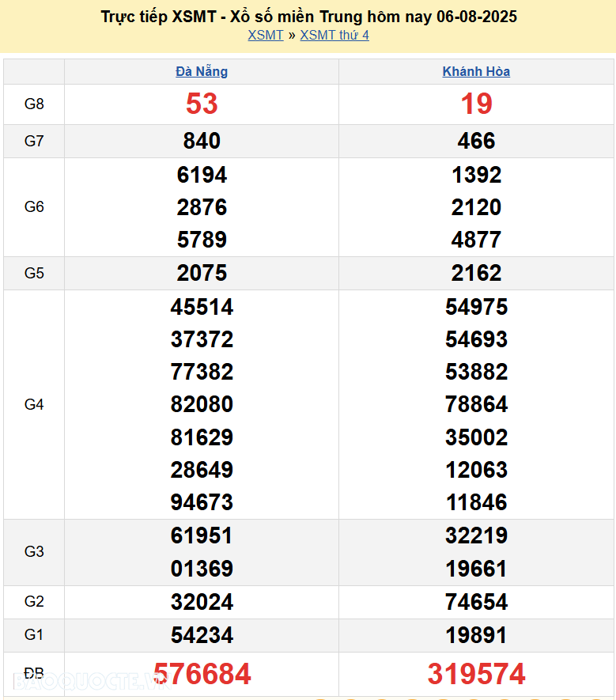Select Khánh Hòa G7 number 466
The image size is (616, 700).
tap(476, 141)
